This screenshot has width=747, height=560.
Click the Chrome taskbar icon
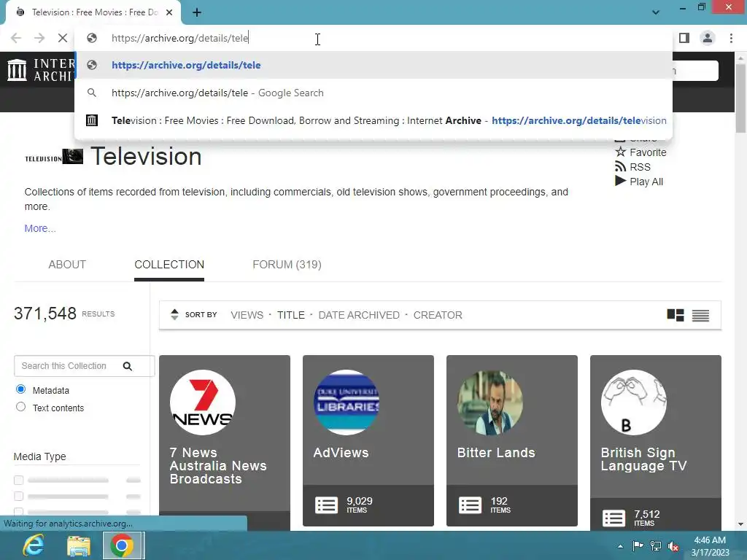(122, 545)
